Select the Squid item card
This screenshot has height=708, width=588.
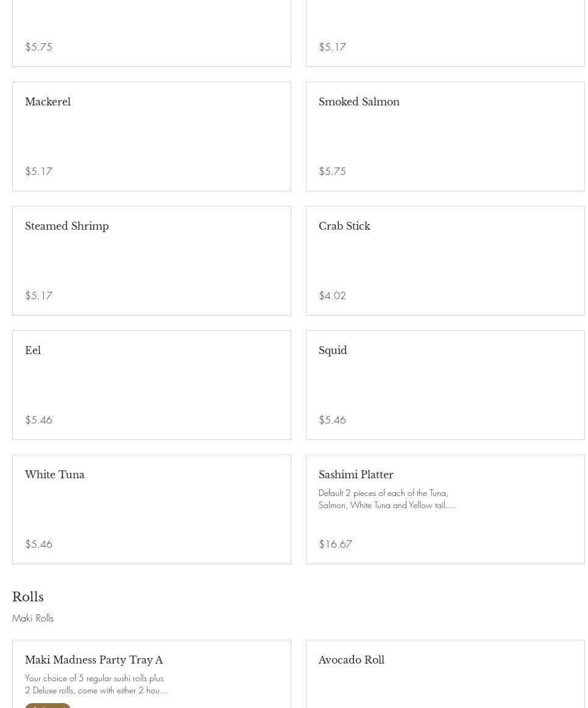tap(445, 385)
